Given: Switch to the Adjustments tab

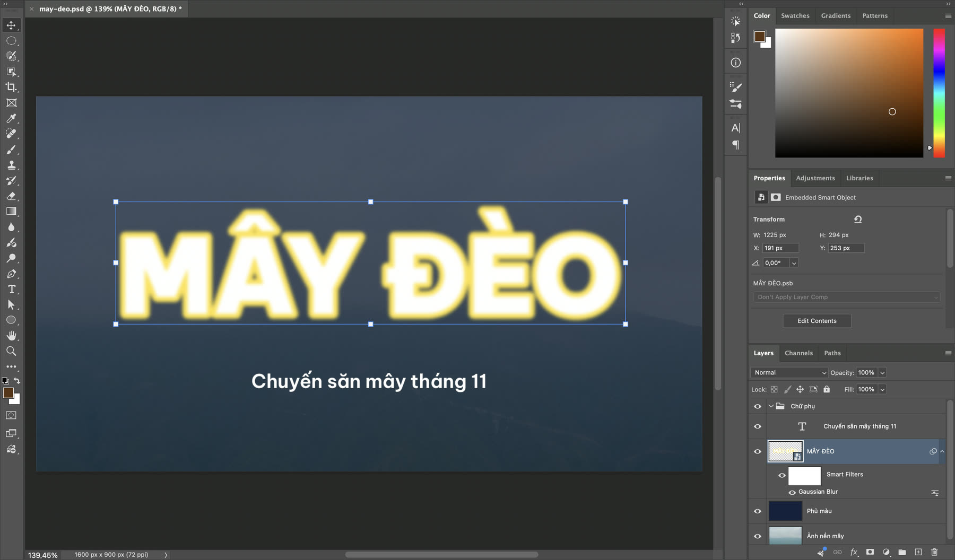Looking at the screenshot, I should coord(815,178).
